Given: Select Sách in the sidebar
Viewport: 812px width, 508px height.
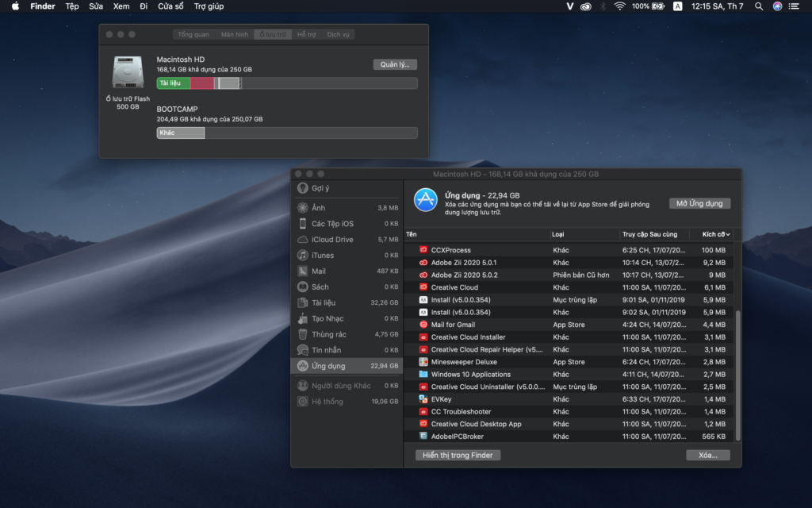Looking at the screenshot, I should coord(347,287).
